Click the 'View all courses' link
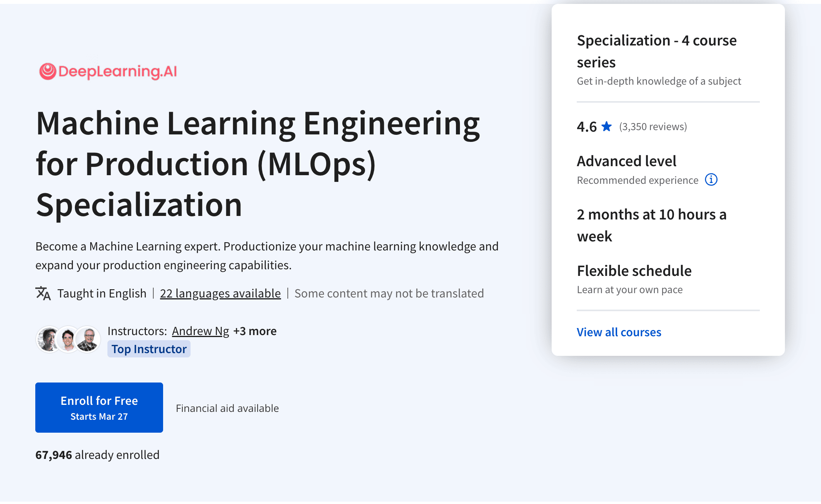 coord(619,332)
